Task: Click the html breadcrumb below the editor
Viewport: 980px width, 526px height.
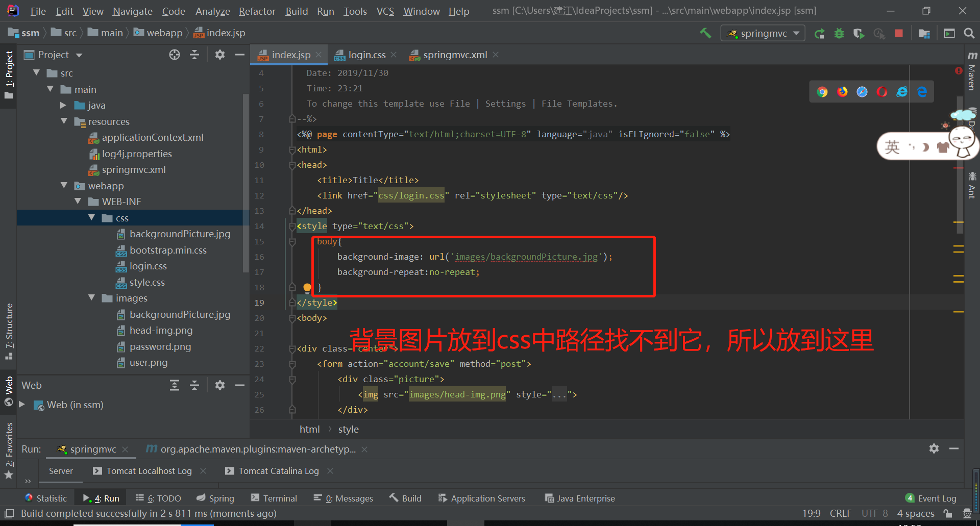Action: click(x=309, y=429)
